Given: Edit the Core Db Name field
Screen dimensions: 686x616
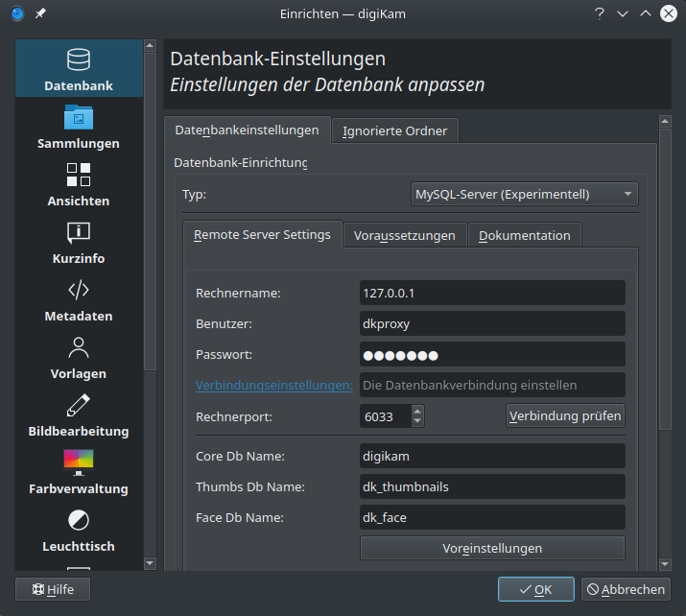Looking at the screenshot, I should pos(492,456).
